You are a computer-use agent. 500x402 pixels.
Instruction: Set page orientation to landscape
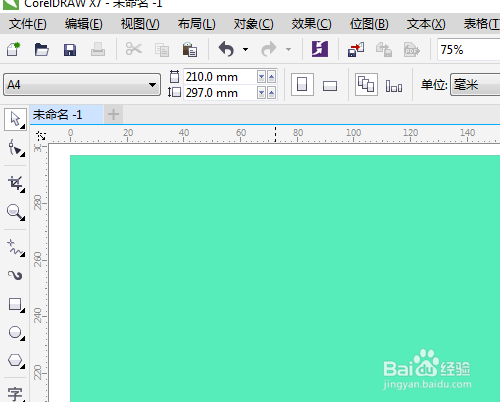coord(330,86)
